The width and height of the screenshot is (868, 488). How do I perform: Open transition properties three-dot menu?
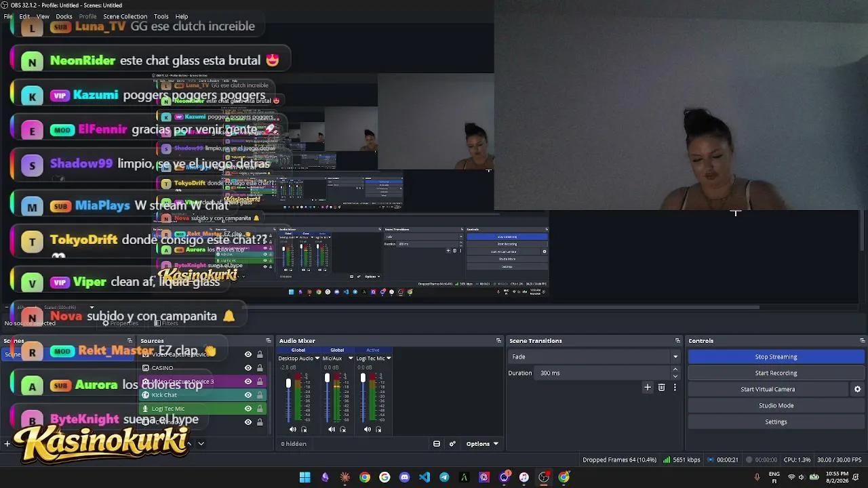point(675,388)
